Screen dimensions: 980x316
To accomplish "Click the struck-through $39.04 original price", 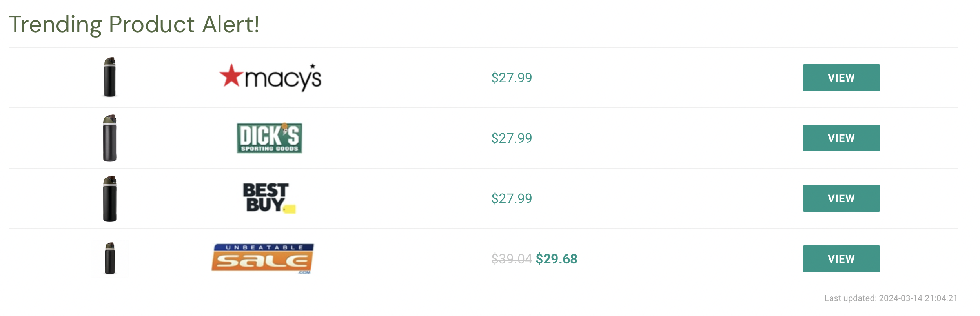I will tap(512, 259).
